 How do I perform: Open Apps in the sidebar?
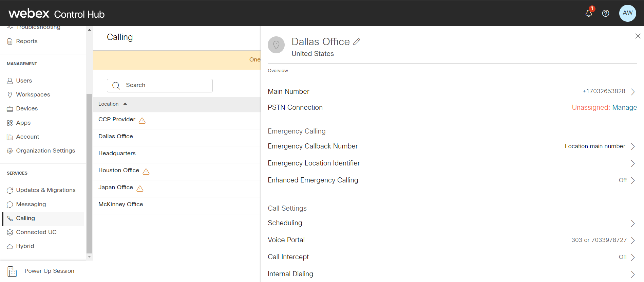coord(23,123)
